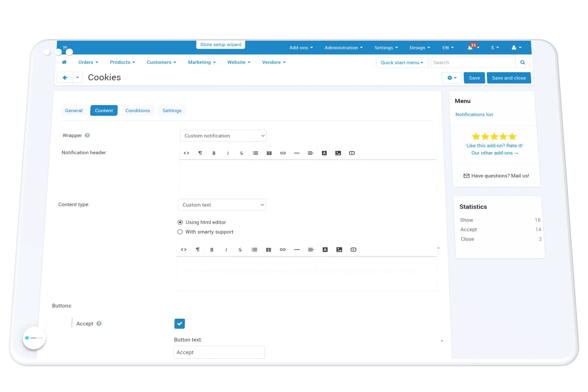
Task: Insert video in the content editor toolbar
Action: (x=353, y=250)
